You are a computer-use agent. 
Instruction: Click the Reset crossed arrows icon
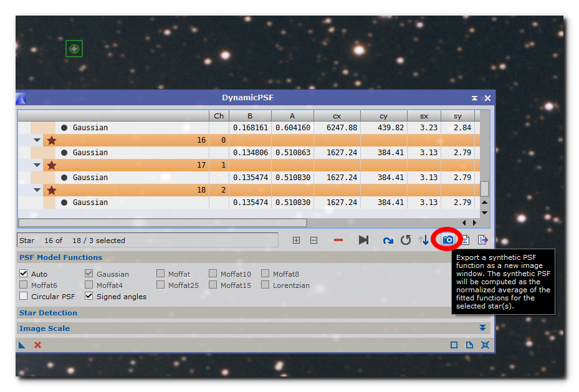(486, 345)
